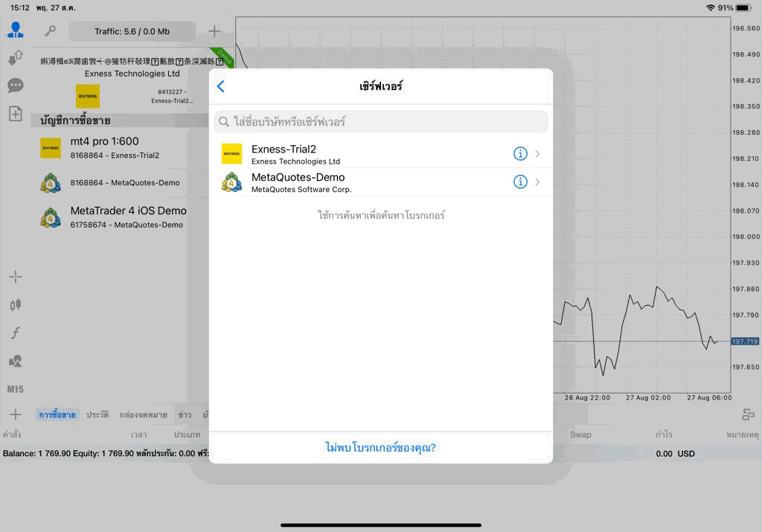The height and width of the screenshot is (532, 762).
Task: Change the M15 timeframe
Action: coord(15,389)
